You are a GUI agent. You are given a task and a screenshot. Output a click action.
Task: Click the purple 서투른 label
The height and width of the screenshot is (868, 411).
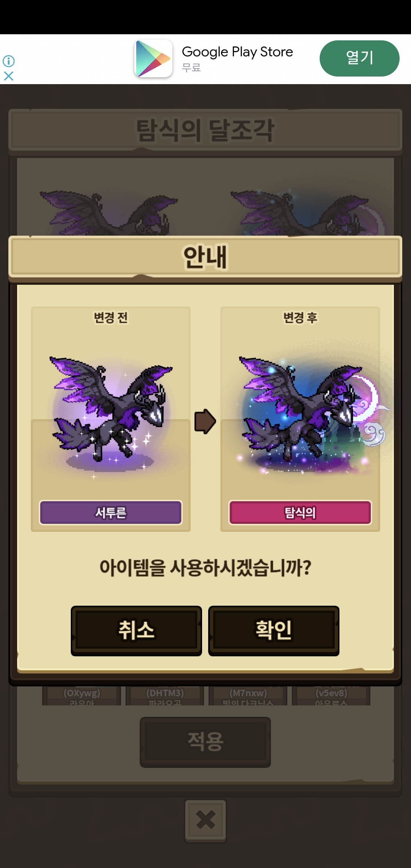point(111,513)
